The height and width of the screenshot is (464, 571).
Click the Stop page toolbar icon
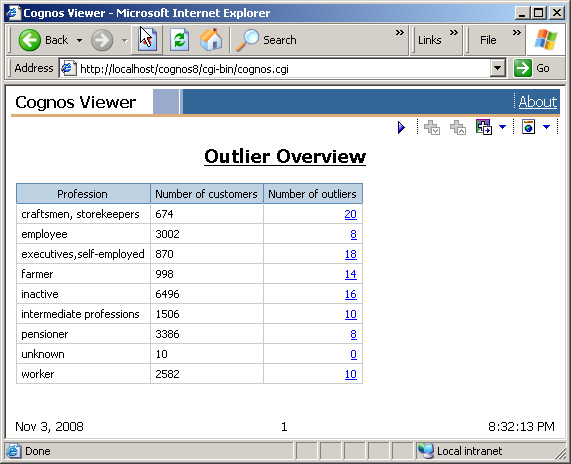[147, 39]
